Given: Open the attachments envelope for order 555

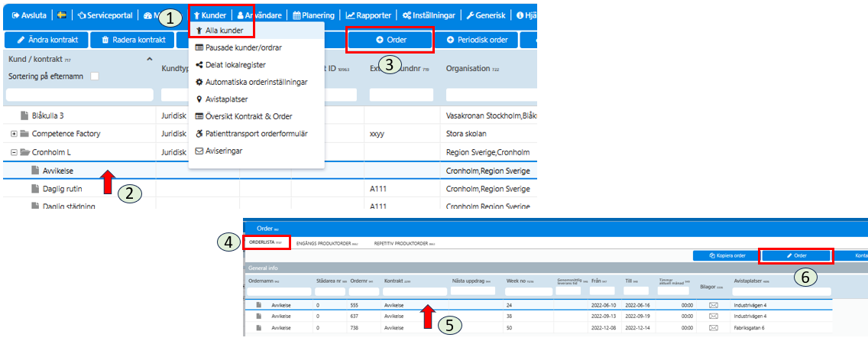Looking at the screenshot, I should pyautogui.click(x=714, y=305).
